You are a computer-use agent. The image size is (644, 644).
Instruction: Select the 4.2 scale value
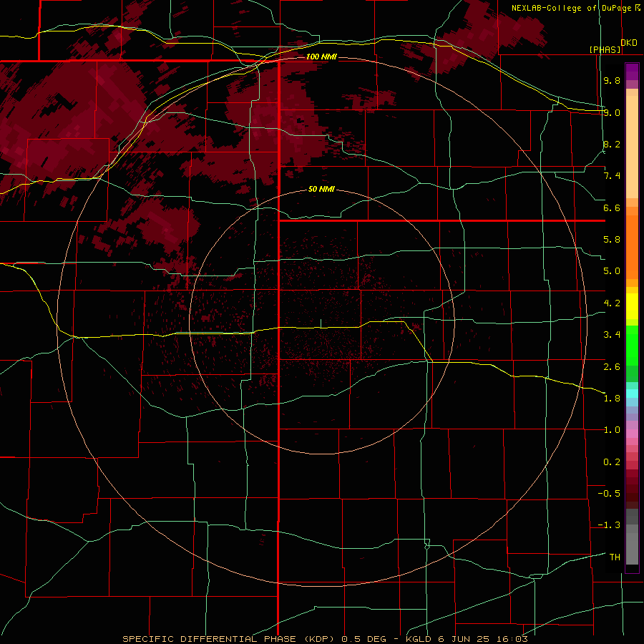pos(612,303)
